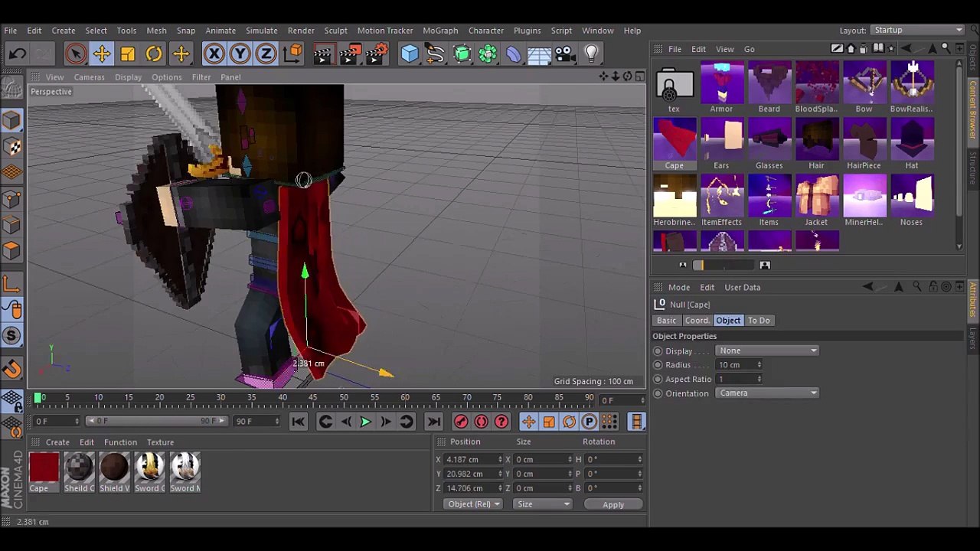Switch to the Basic tab

[x=666, y=321]
